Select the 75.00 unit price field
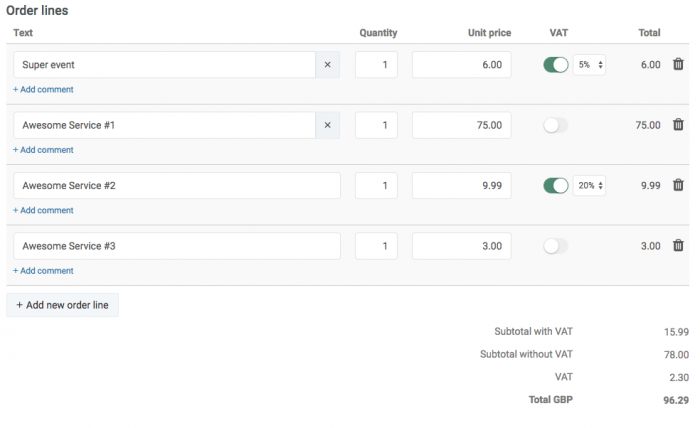 [x=462, y=125]
